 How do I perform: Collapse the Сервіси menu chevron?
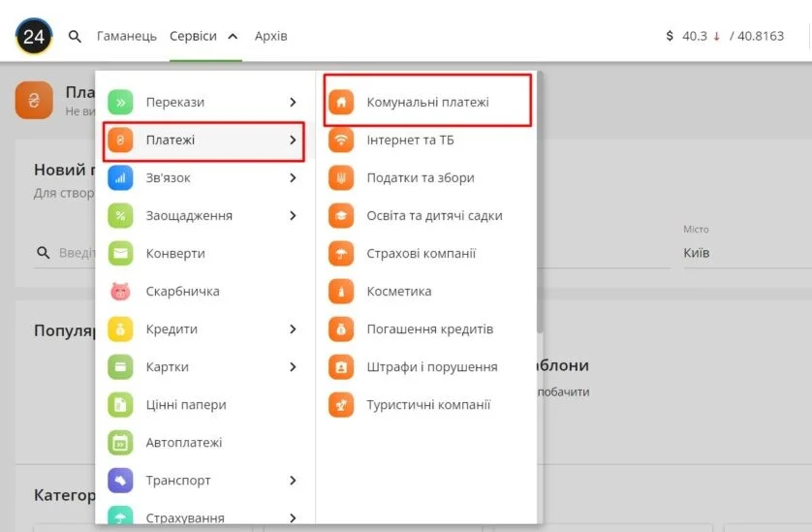click(233, 36)
